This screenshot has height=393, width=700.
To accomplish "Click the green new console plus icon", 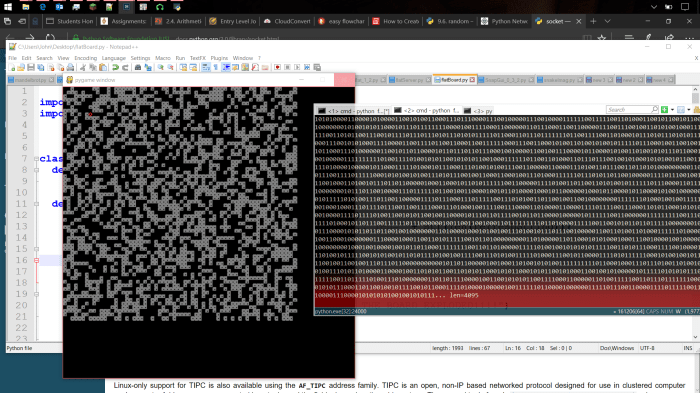I will click(664, 109).
